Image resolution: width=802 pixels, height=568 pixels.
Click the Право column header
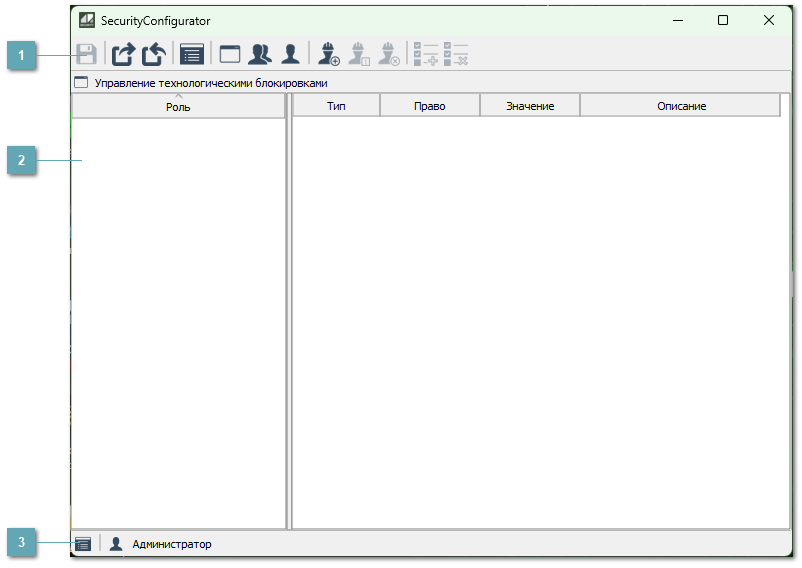click(430, 106)
